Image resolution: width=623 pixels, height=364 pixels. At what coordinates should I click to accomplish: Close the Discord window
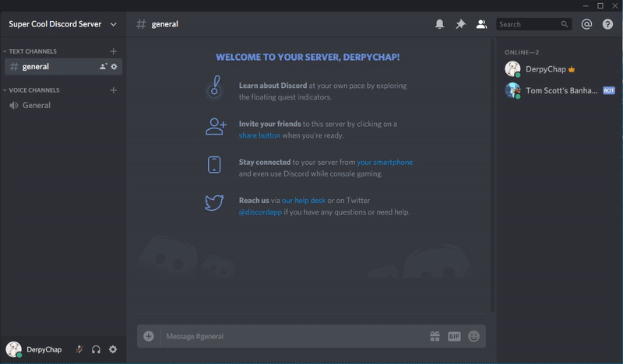615,5
